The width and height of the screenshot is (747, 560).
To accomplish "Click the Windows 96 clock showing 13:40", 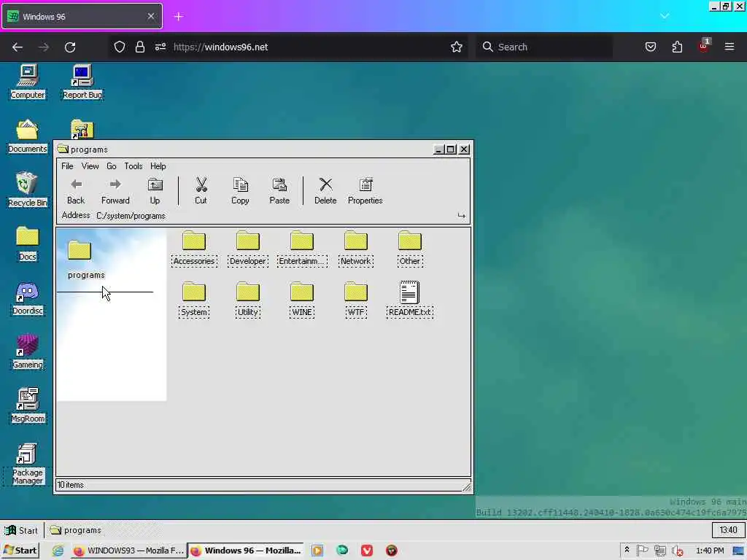I will pyautogui.click(x=728, y=530).
